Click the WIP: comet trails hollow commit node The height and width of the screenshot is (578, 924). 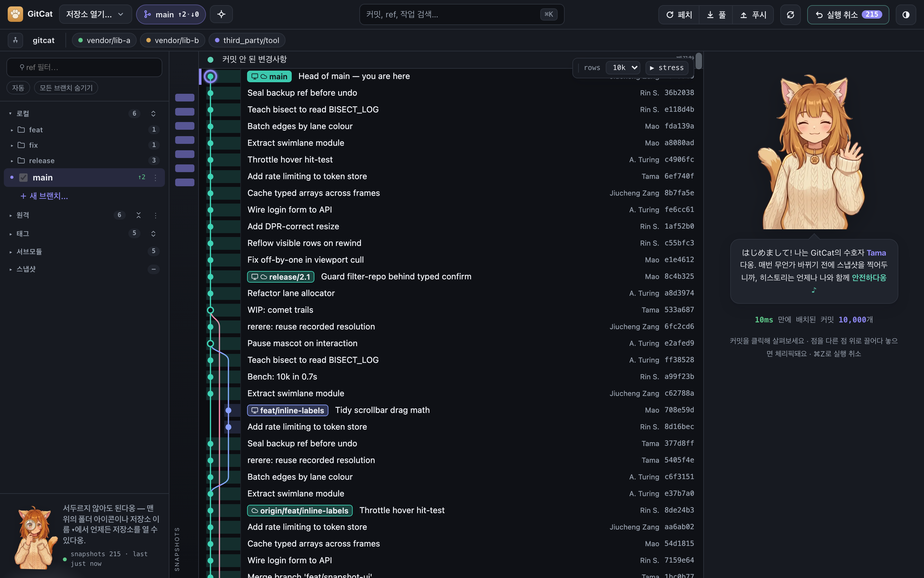[x=210, y=310]
